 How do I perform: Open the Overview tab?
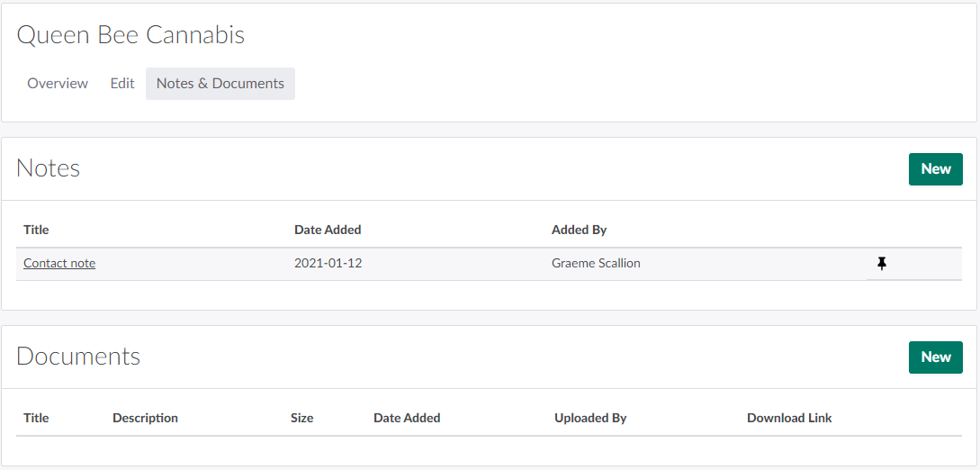(x=58, y=84)
